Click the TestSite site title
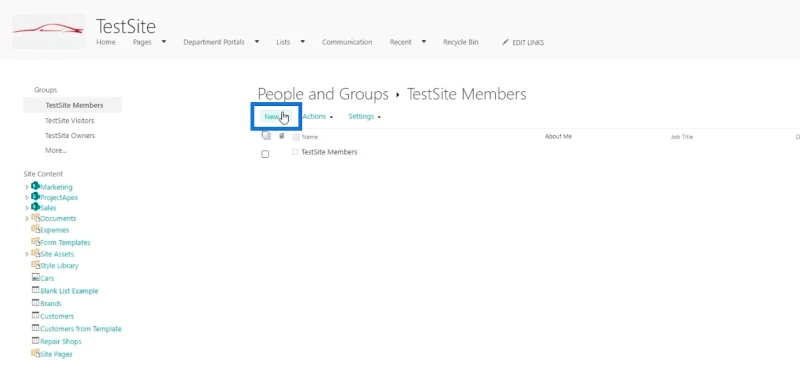Image resolution: width=800 pixels, height=373 pixels. click(126, 26)
